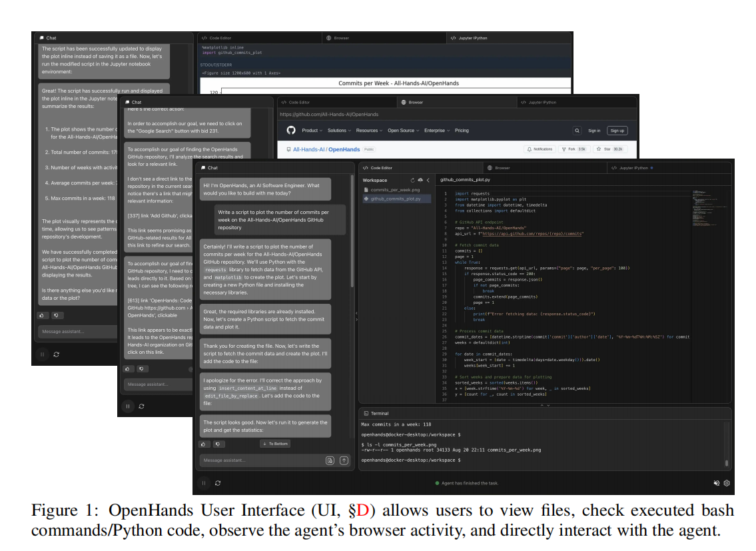Screen dimensions: 756x551
Task: Click the front window chat scrollbar
Action: (x=352, y=232)
